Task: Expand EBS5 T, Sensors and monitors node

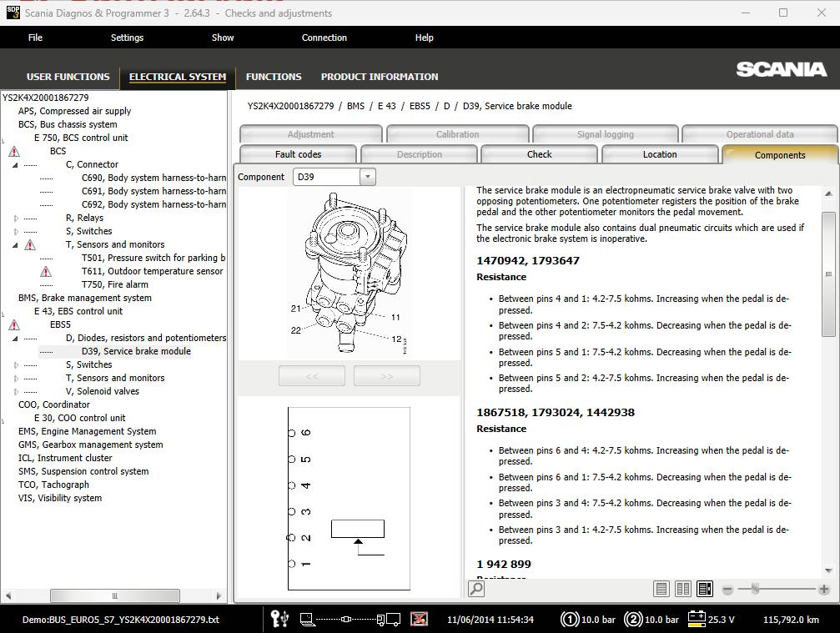Action: coord(16,378)
